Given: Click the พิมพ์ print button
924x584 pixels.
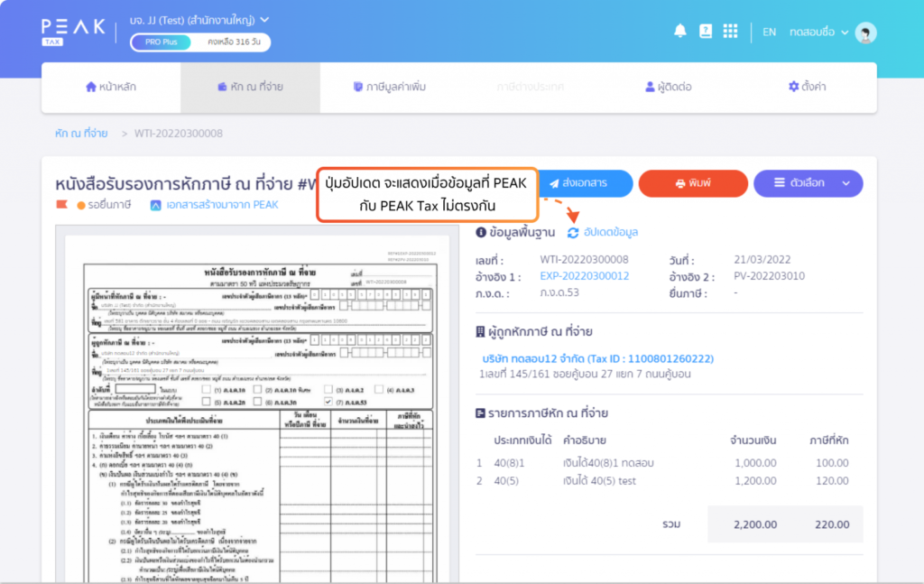Looking at the screenshot, I should point(693,183).
